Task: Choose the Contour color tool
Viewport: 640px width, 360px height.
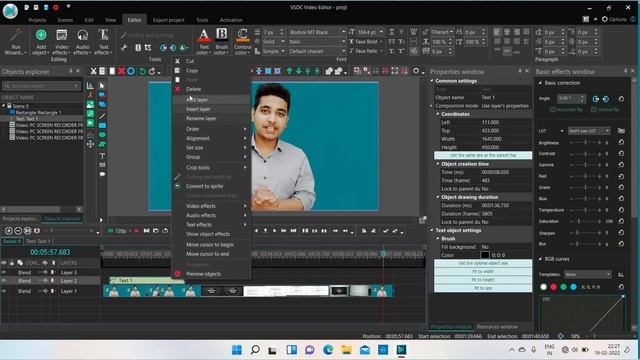Action: coord(242,42)
